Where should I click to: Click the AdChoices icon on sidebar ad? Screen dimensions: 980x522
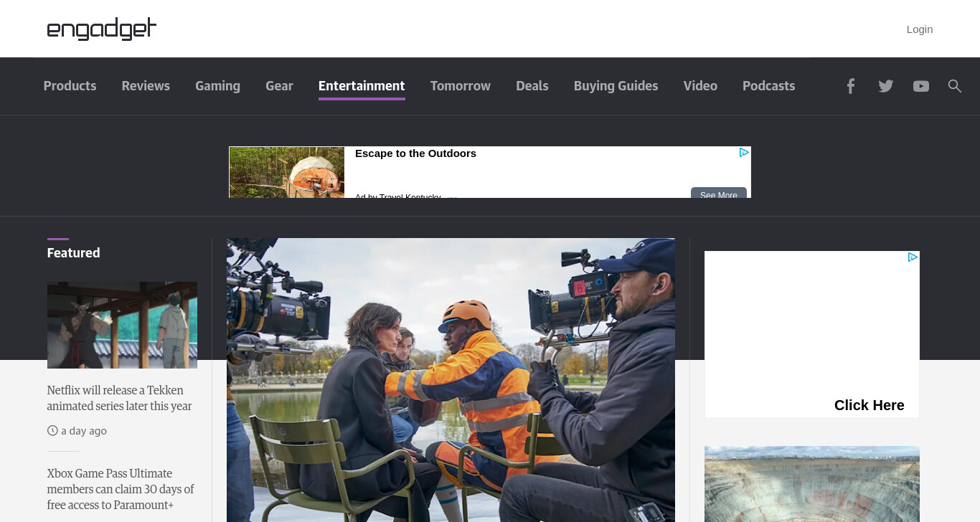pyautogui.click(x=913, y=257)
